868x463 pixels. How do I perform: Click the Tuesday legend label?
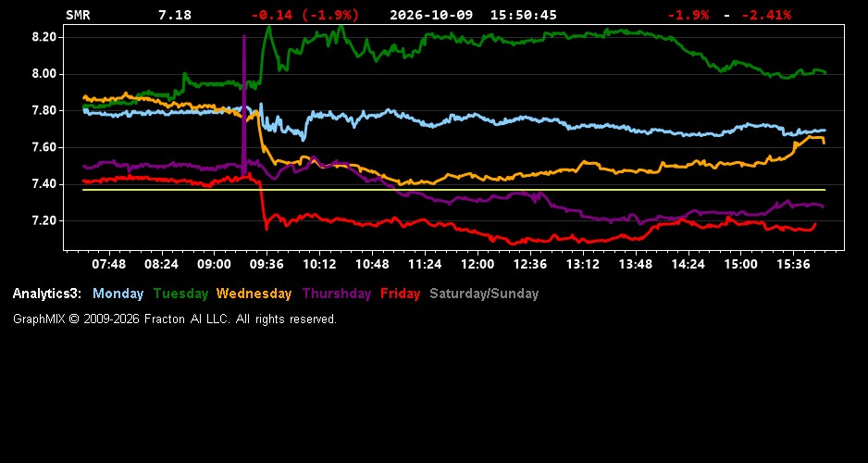pos(181,294)
